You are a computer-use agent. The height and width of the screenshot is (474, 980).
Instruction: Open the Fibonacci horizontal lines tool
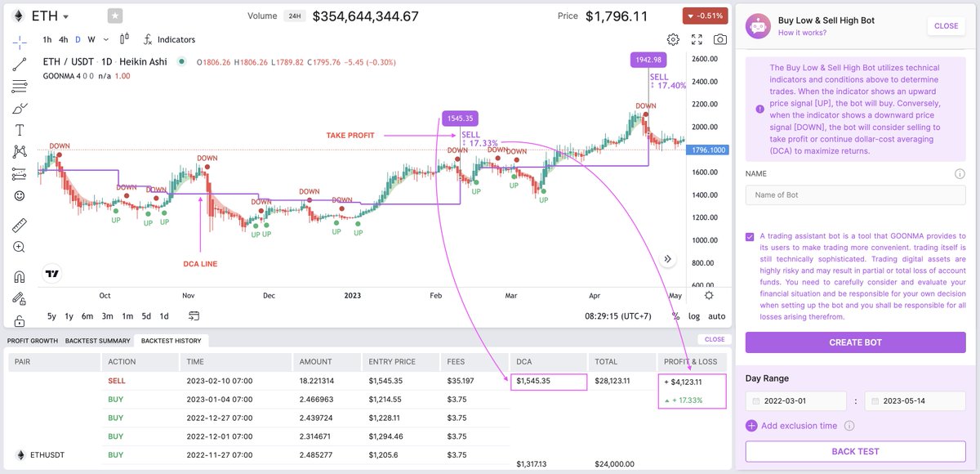20,87
